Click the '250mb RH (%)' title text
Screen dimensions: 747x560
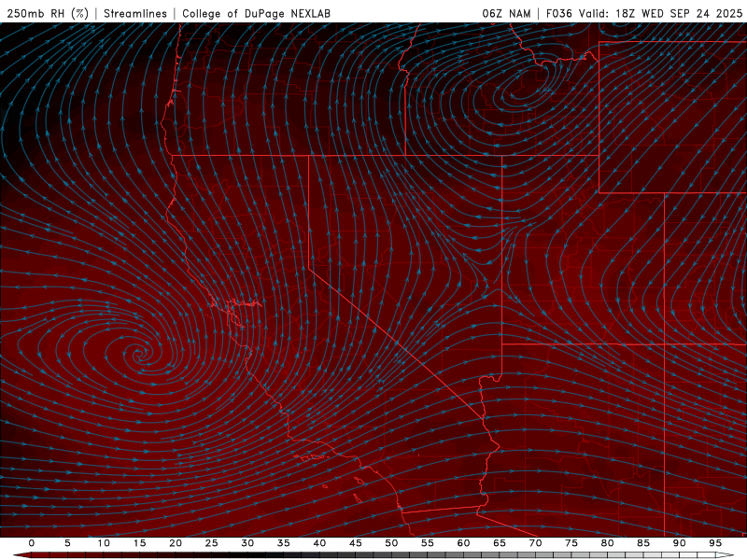(49, 13)
